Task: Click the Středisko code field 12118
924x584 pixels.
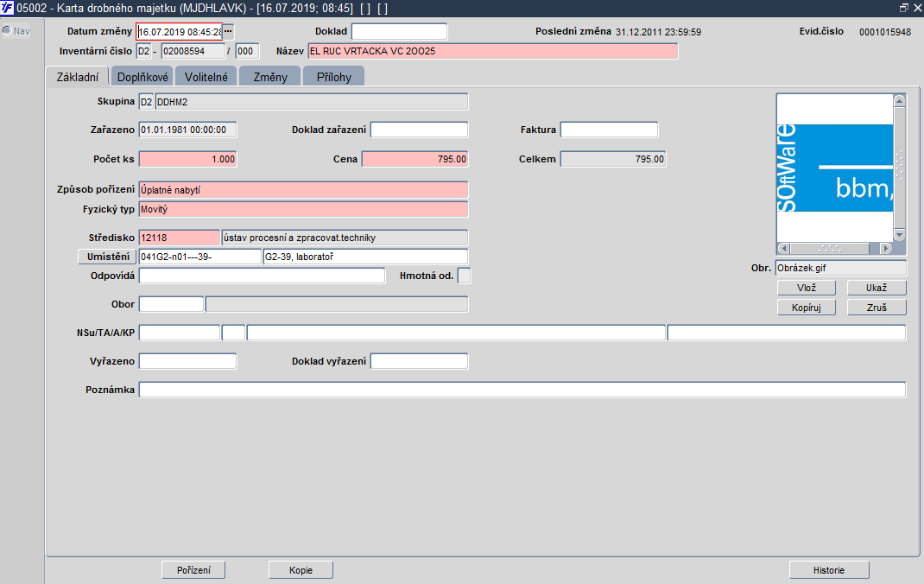Action: [179, 238]
